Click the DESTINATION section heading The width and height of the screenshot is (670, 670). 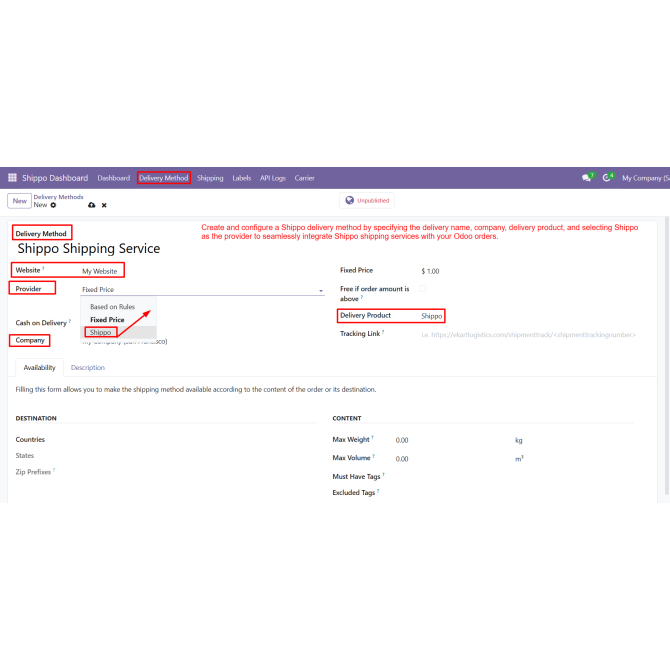[x=36, y=418]
